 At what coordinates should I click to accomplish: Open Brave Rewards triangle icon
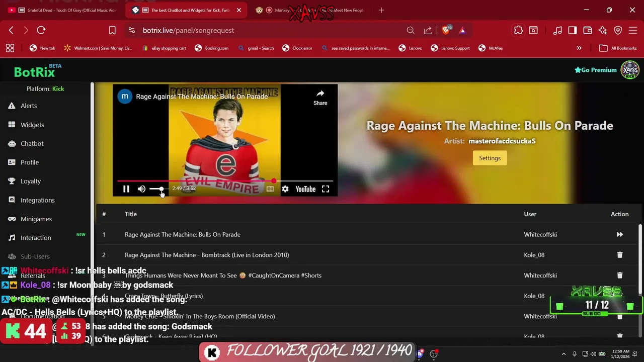pos(462,30)
